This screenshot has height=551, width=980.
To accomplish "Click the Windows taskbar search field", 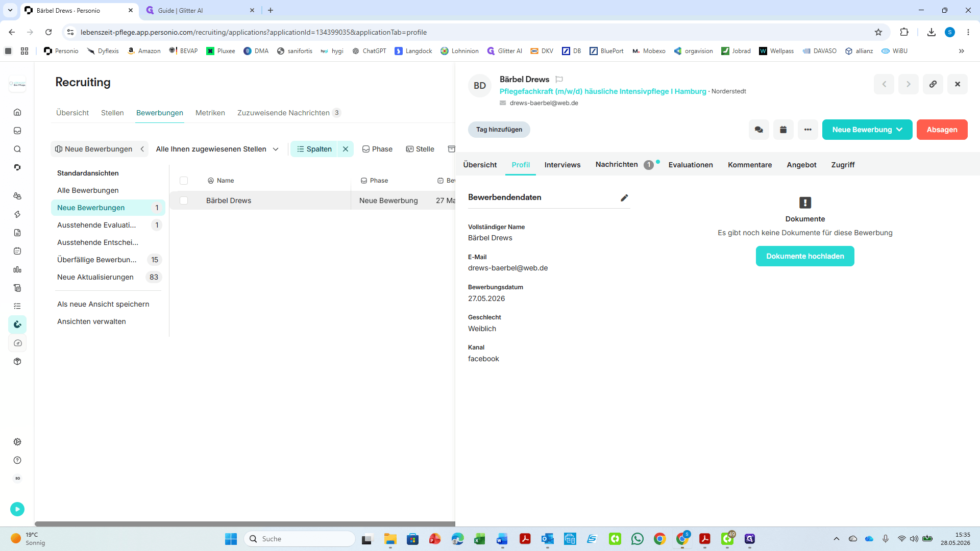I will 300,539.
